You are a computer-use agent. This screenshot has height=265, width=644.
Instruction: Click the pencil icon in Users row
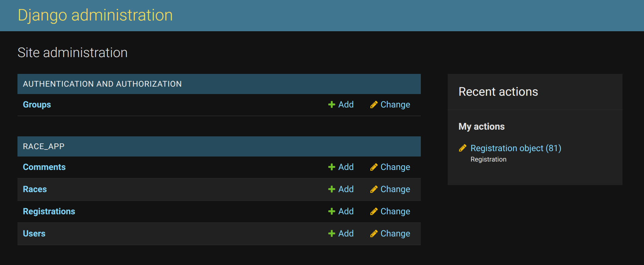tap(374, 234)
